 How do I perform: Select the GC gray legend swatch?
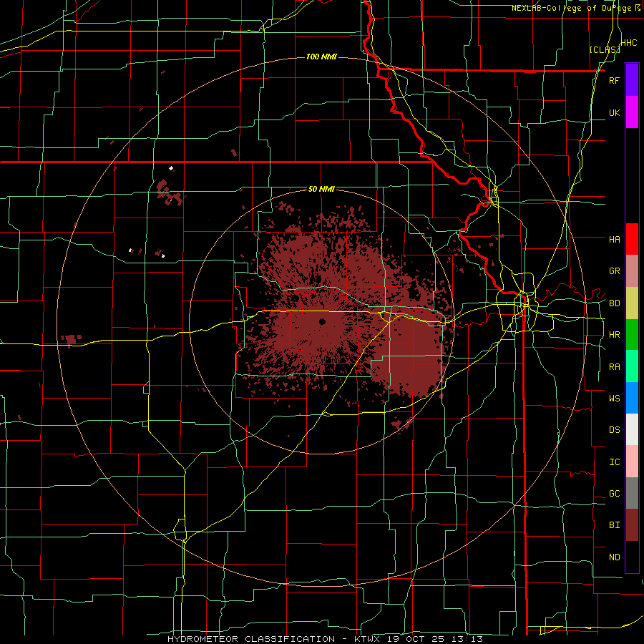(x=632, y=493)
